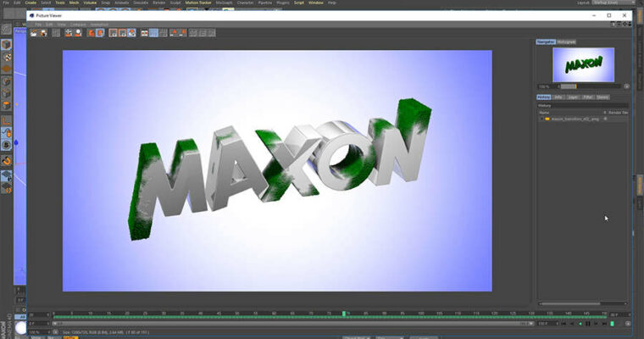Click the Name column header in History
The width and height of the screenshot is (644, 339).
(544, 113)
